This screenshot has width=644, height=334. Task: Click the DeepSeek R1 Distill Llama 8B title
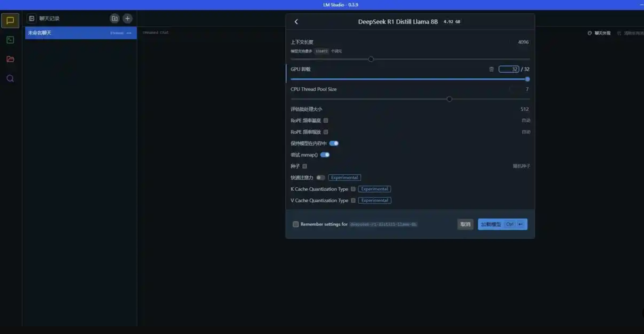pos(398,22)
